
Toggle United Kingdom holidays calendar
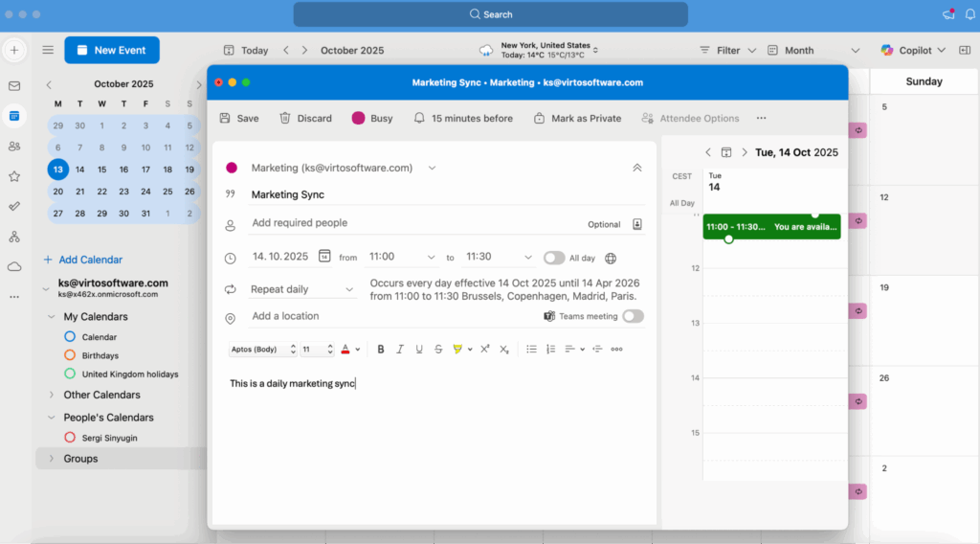70,374
